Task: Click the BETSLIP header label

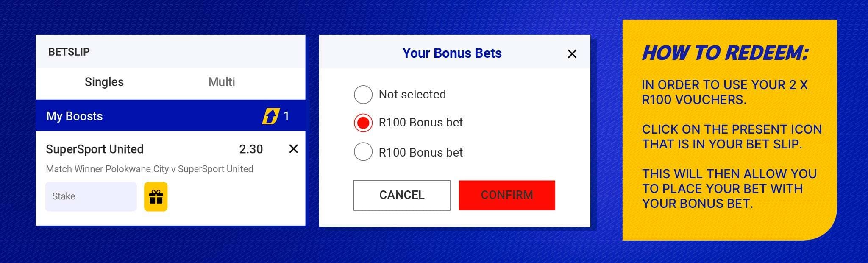Action: click(69, 52)
